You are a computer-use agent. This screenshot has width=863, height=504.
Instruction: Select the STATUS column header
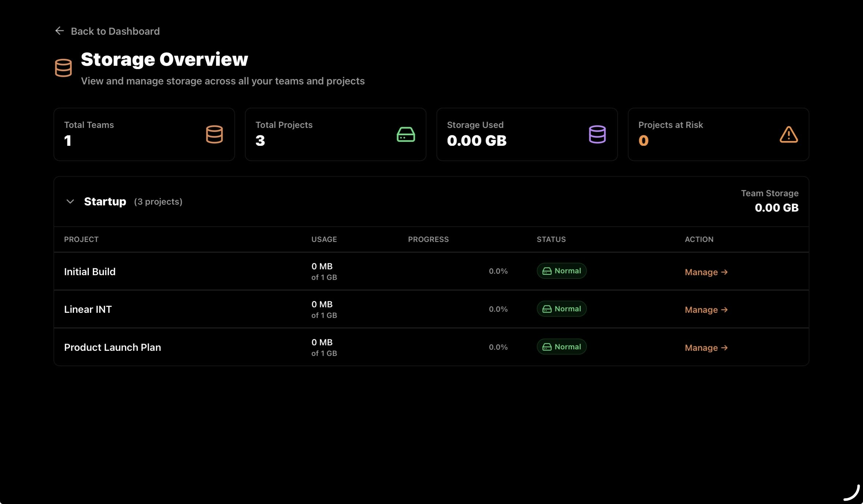point(551,239)
